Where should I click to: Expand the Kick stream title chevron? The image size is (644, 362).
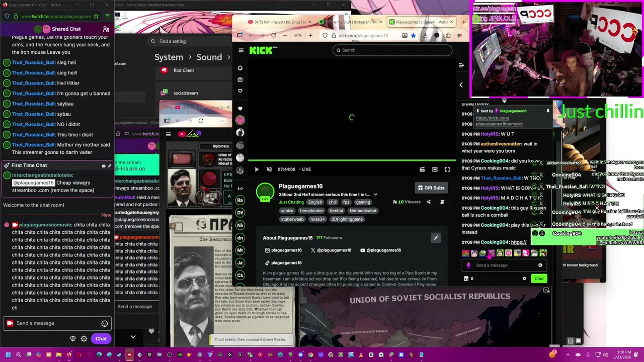click(x=375, y=195)
